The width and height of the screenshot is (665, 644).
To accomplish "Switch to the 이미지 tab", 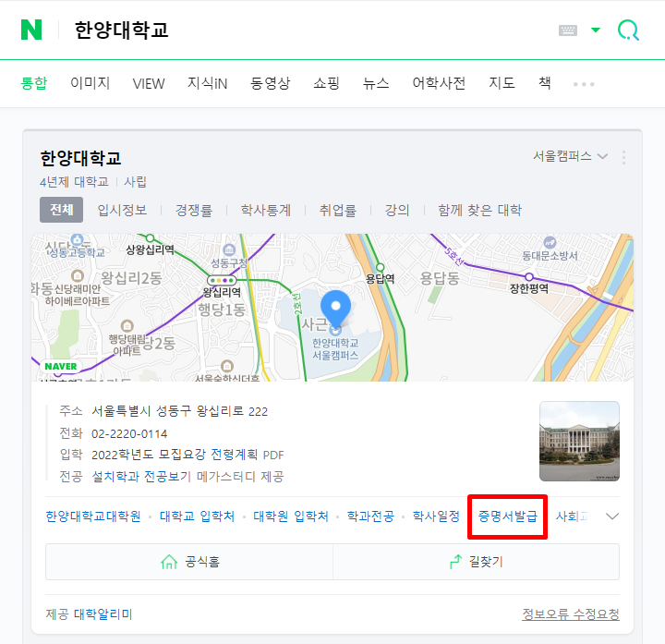I will click(x=90, y=83).
